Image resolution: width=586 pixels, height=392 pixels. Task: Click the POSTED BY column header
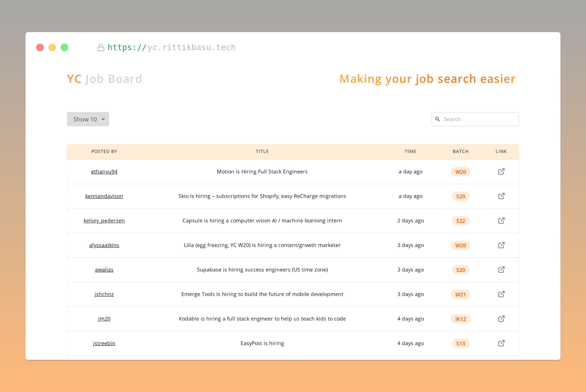(104, 151)
